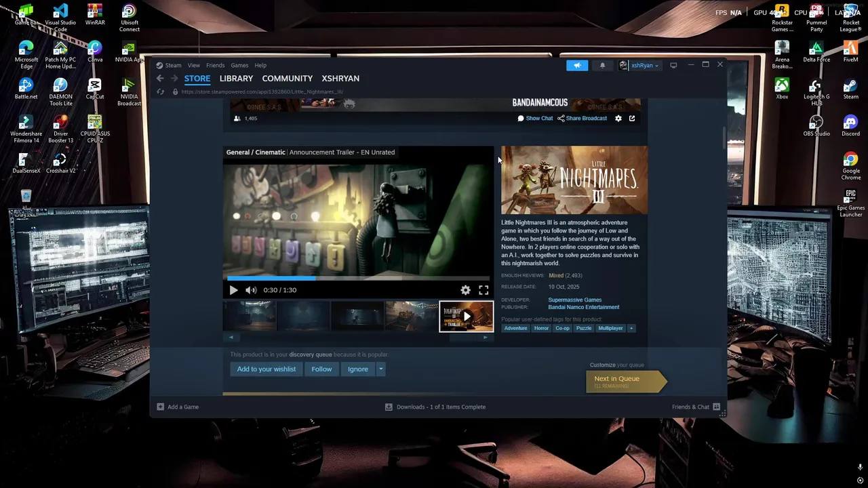Pop out the broadcast in new window
Image resolution: width=868 pixels, height=488 pixels.
click(x=631, y=119)
